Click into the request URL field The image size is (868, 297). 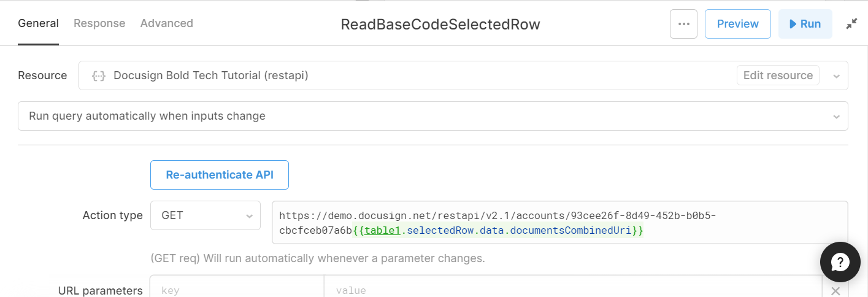560,223
